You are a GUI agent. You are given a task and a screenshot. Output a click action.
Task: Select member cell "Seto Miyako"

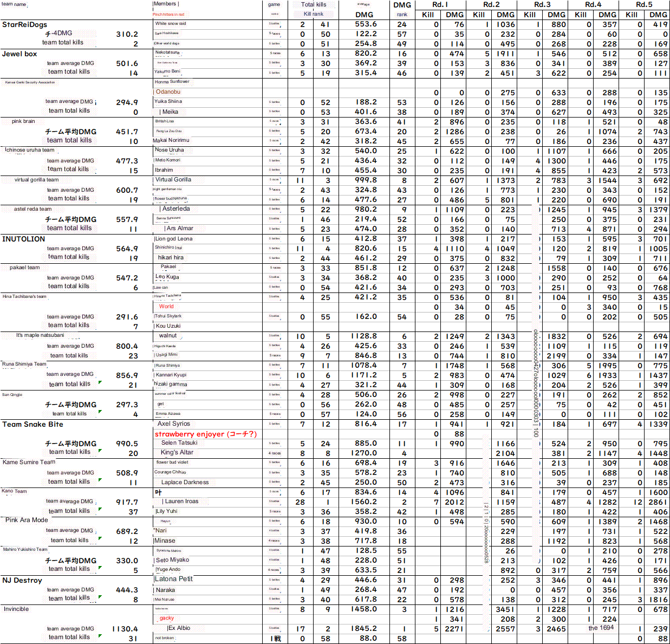pyautogui.click(x=172, y=560)
